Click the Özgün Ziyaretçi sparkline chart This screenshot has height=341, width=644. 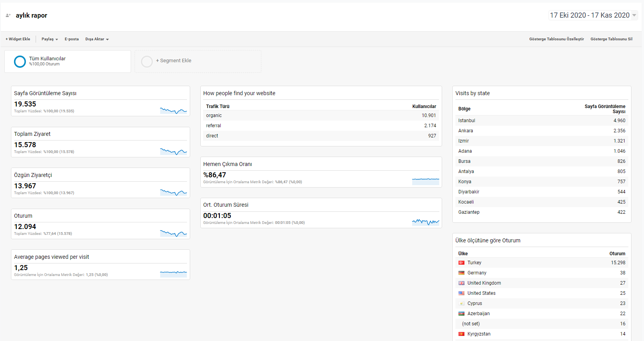point(173,192)
